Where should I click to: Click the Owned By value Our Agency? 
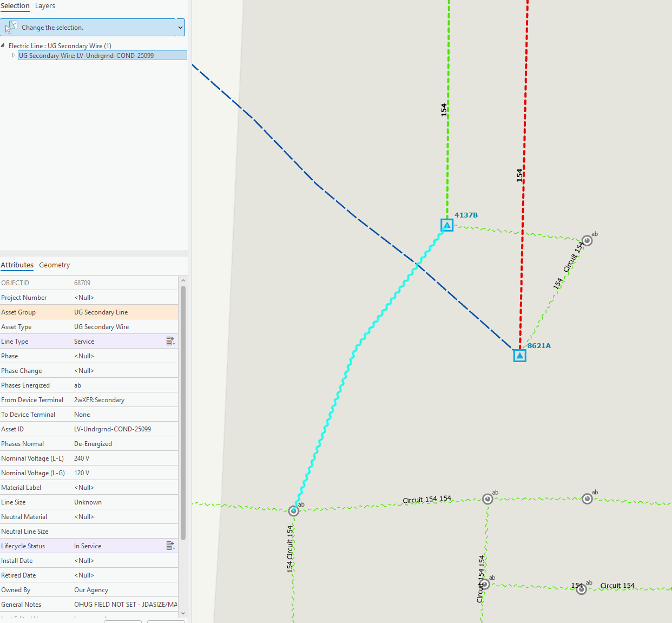click(91, 589)
